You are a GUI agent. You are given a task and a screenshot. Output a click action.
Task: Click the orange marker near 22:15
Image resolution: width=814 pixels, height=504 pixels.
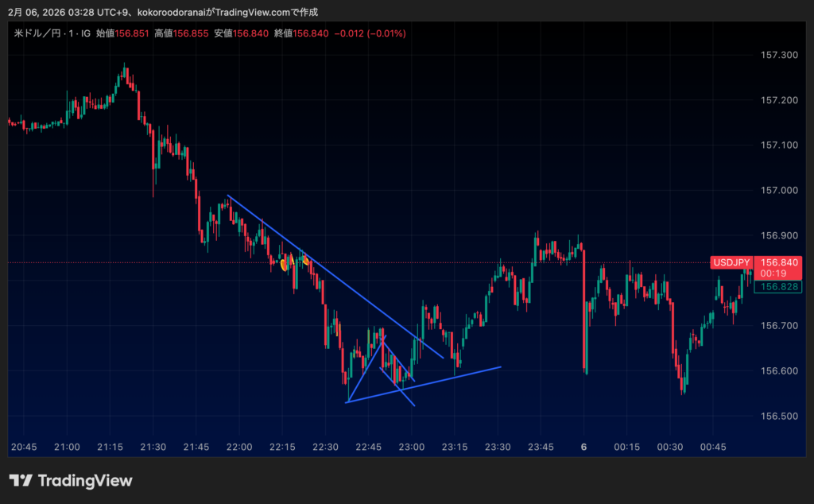click(285, 263)
